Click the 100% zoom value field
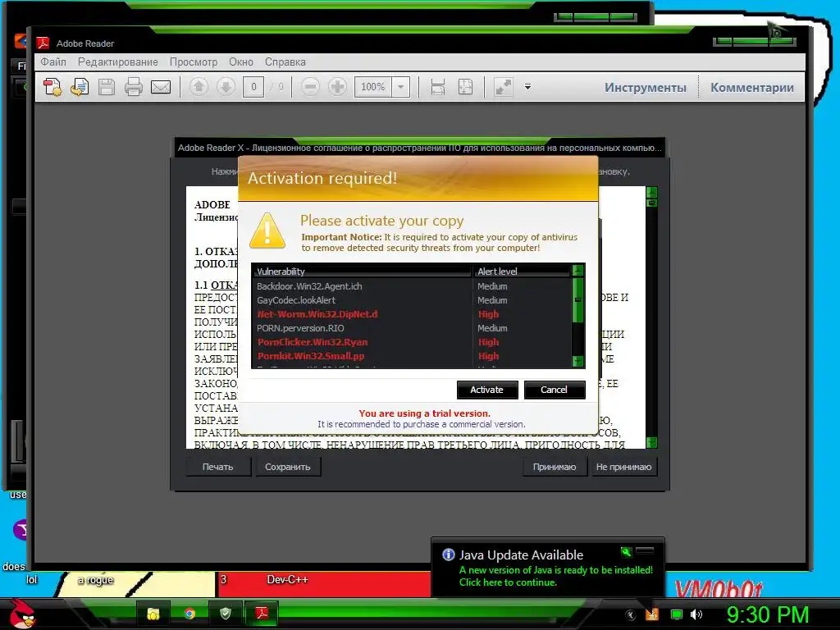Image resolution: width=840 pixels, height=630 pixels. [373, 87]
